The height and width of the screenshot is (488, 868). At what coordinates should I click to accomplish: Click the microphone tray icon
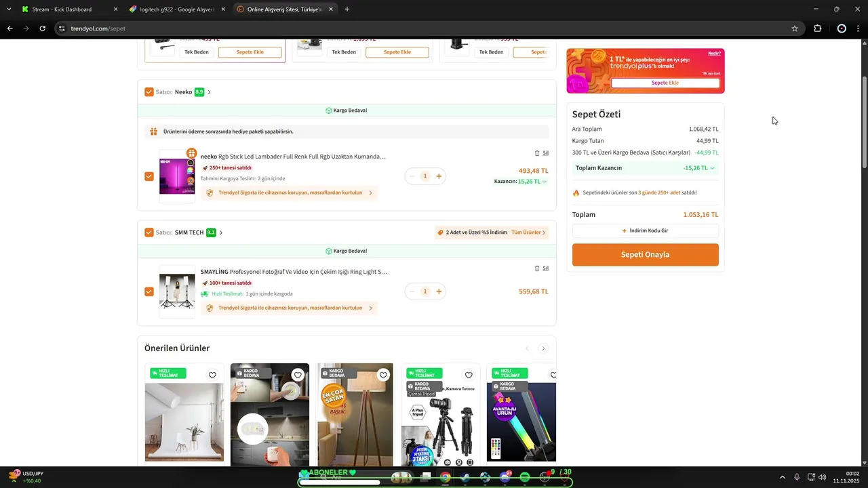pyautogui.click(x=797, y=477)
